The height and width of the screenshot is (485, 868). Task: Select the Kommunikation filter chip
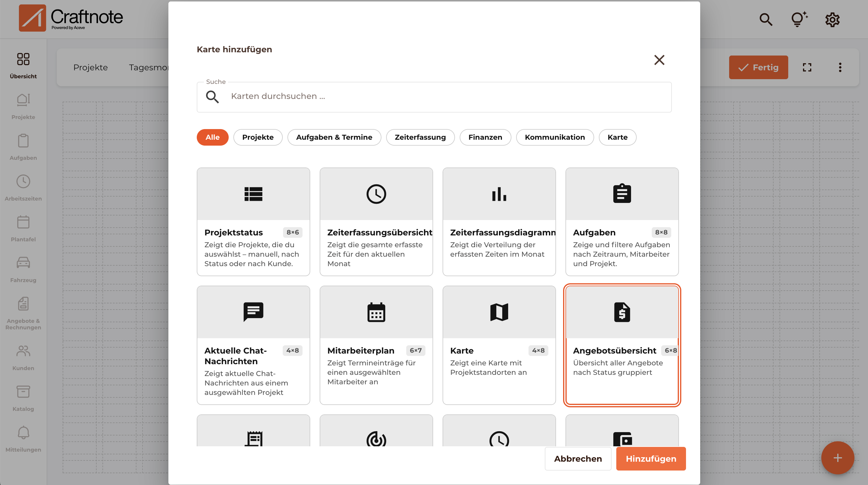point(555,137)
